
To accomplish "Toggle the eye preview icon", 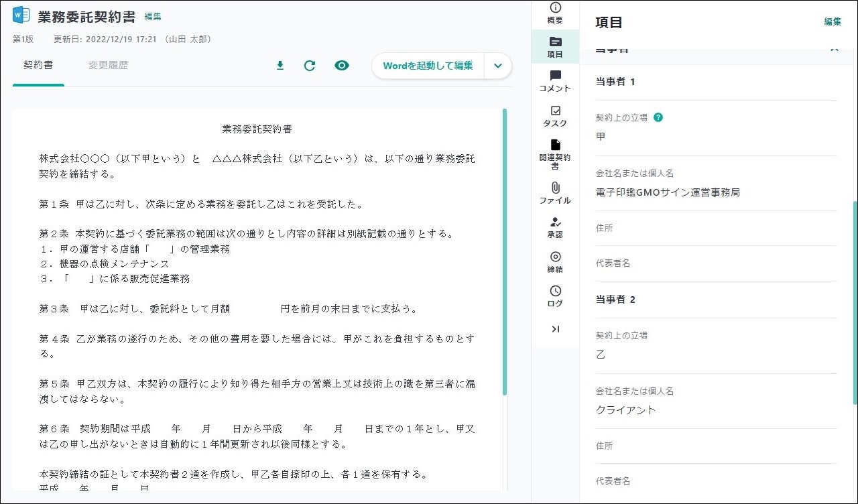I will click(342, 66).
